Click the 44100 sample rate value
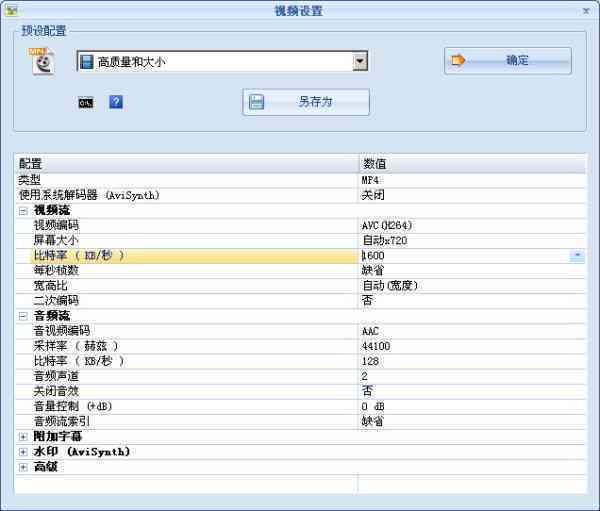Screen dimensions: 600x511 pyautogui.click(x=376, y=346)
